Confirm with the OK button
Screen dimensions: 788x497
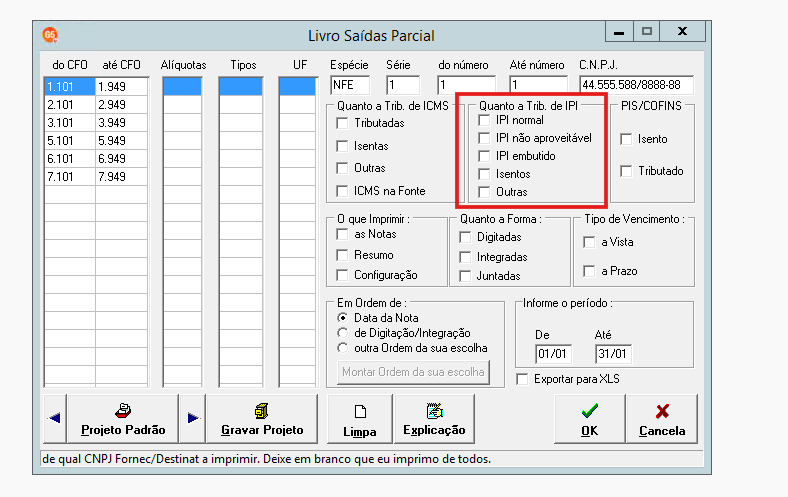click(589, 418)
